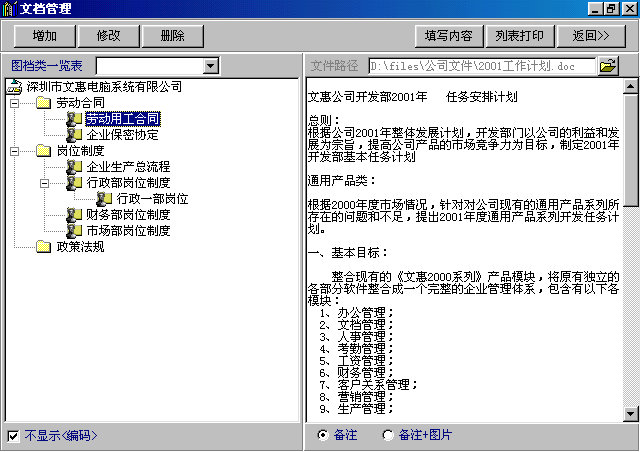
Task: Restore down the 文档管理 window
Action: coord(611,9)
